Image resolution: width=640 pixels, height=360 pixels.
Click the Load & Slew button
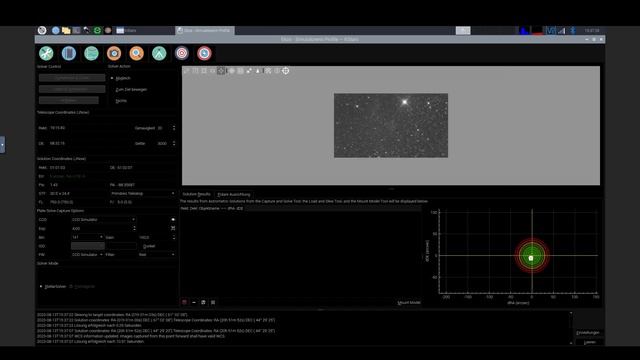pyautogui.click(x=72, y=89)
